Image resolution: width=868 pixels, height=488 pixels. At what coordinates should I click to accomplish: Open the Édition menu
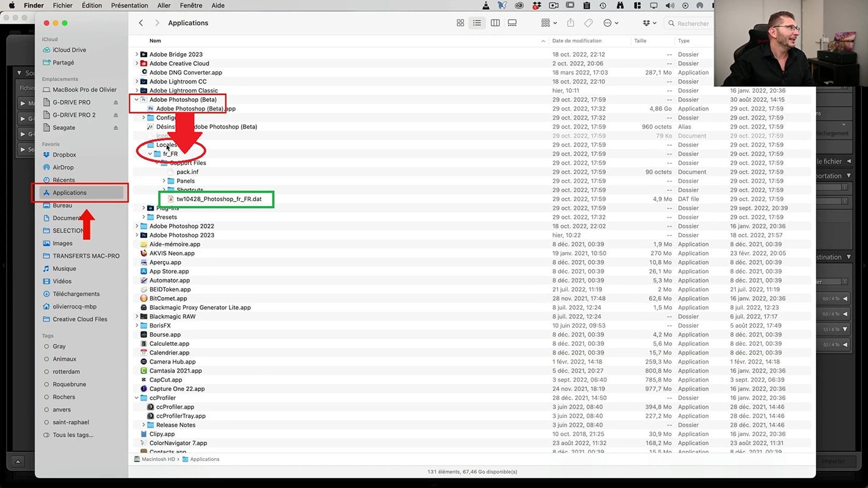92,5
